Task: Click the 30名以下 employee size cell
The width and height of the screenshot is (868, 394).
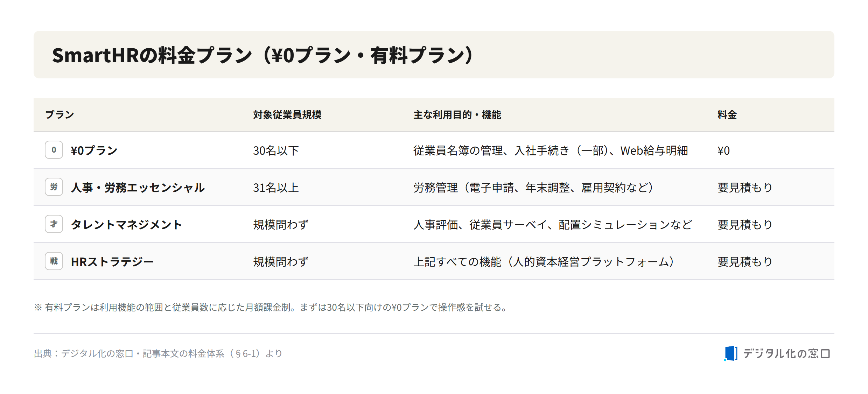Action: point(276,150)
